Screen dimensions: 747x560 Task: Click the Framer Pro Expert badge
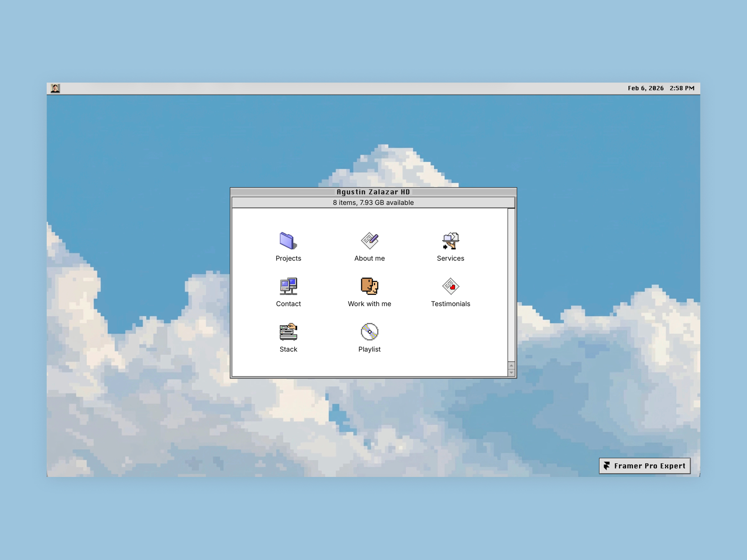click(x=644, y=466)
